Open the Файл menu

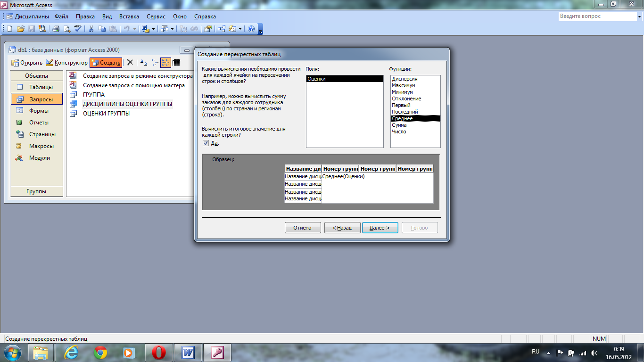click(x=61, y=16)
